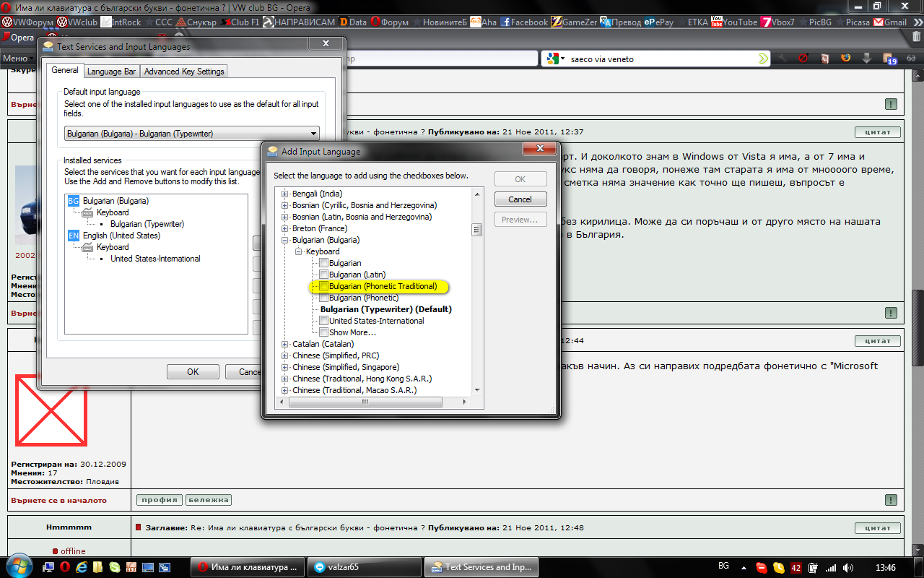Open the Превод bookmark

pos(620,22)
